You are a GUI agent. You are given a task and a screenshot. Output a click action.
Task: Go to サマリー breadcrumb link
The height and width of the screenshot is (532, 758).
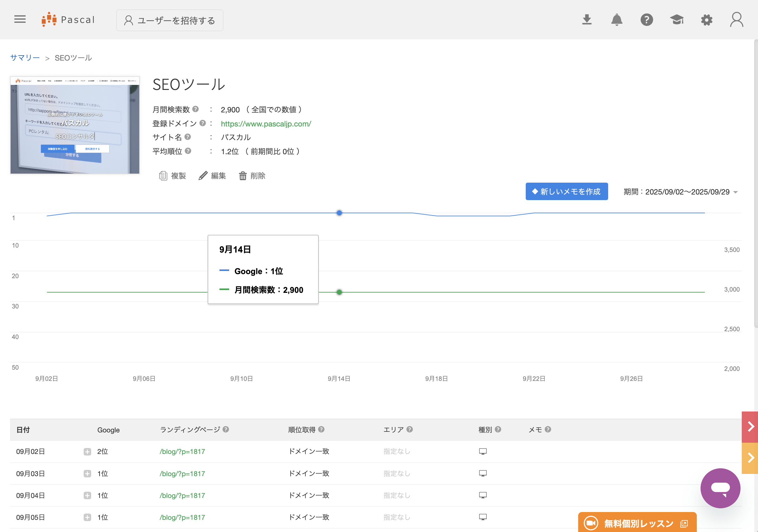pyautogui.click(x=25, y=58)
